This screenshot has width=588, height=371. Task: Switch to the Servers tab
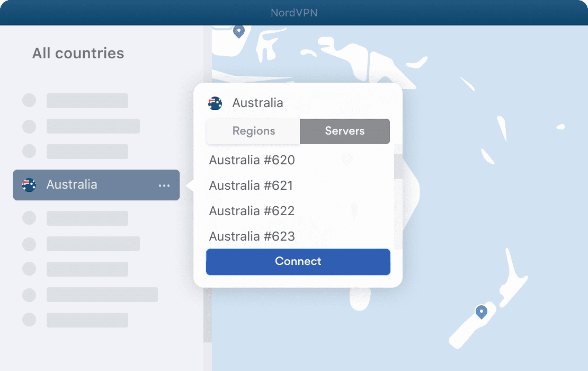click(x=344, y=131)
